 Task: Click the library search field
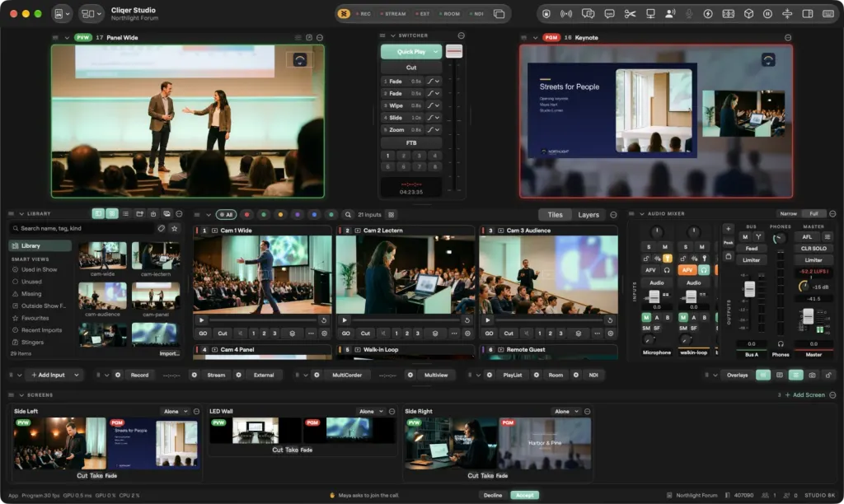point(82,228)
